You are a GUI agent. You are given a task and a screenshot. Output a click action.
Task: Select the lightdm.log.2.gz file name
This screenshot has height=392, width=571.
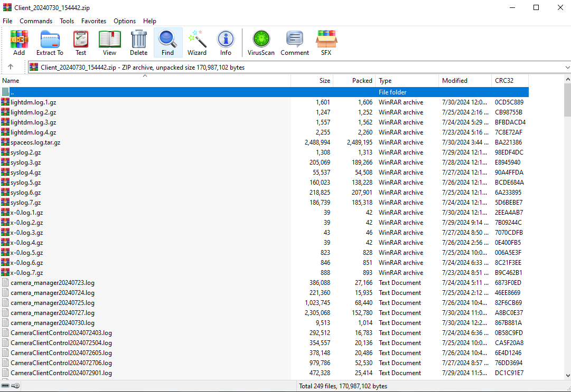[33, 112]
